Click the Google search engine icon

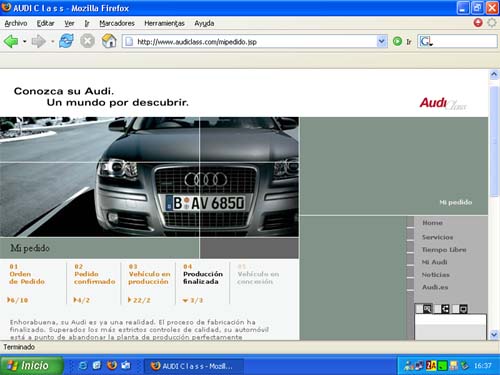click(x=426, y=42)
